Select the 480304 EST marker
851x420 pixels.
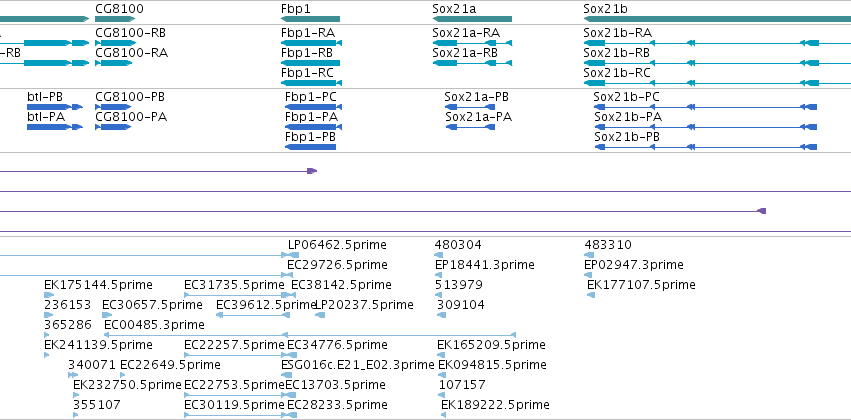[439, 255]
